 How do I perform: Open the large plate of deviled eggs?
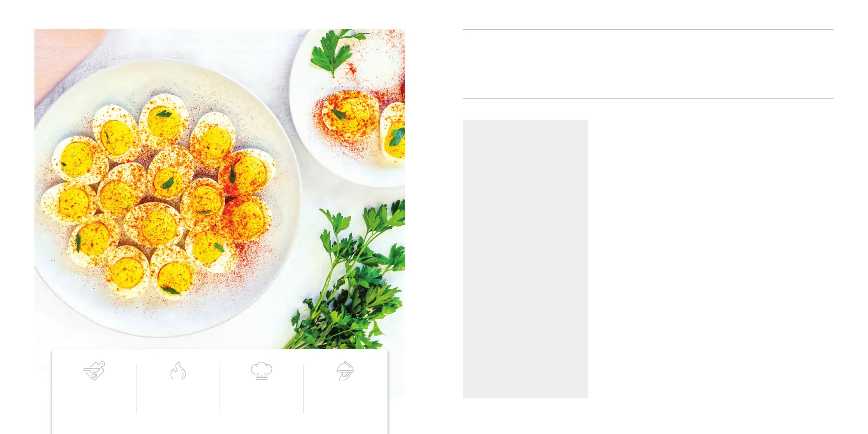click(167, 198)
